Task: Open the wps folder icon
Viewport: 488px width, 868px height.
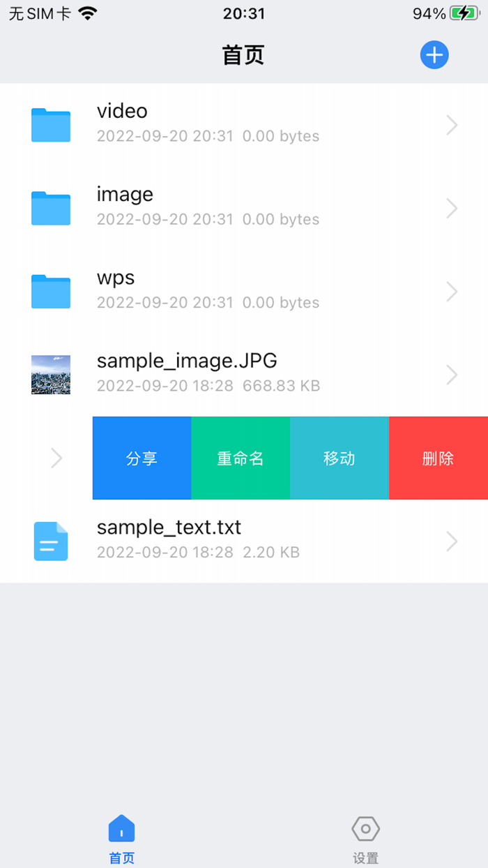Action: pos(51,291)
